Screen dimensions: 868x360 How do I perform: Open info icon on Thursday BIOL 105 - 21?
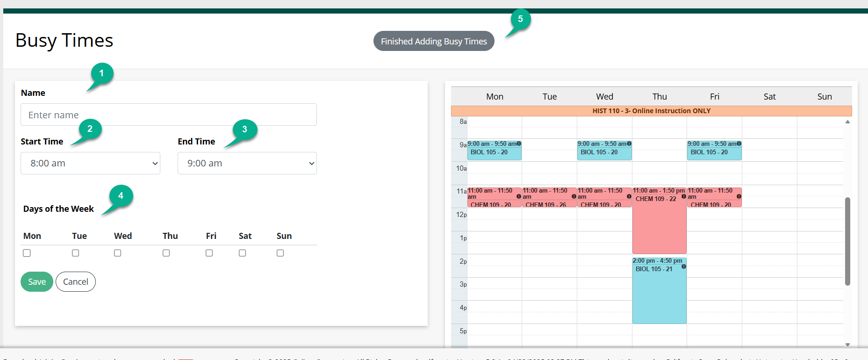pyautogui.click(x=684, y=266)
